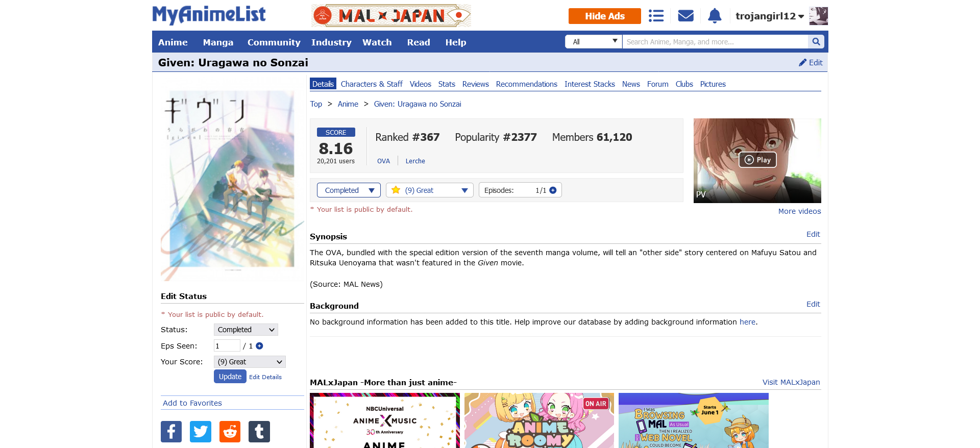Open the Help menu
This screenshot has height=448, width=980.
(x=456, y=42)
